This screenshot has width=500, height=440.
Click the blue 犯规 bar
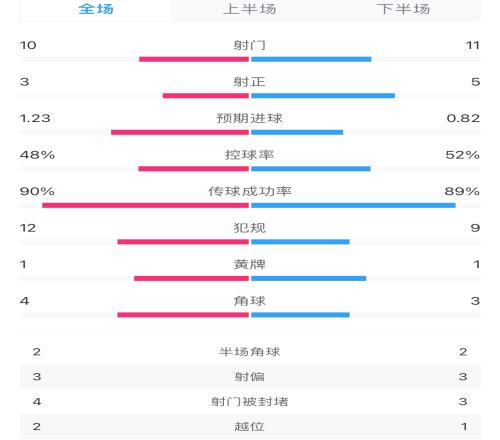coord(300,242)
